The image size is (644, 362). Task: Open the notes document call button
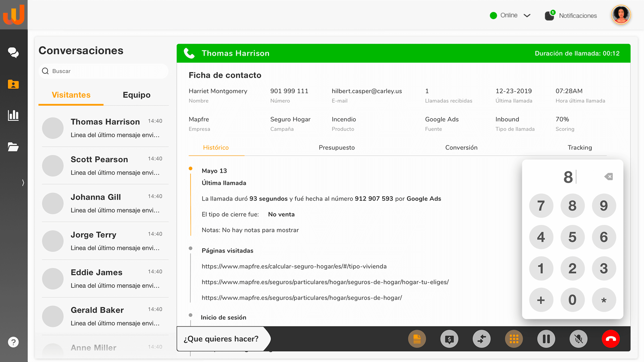coord(417,339)
